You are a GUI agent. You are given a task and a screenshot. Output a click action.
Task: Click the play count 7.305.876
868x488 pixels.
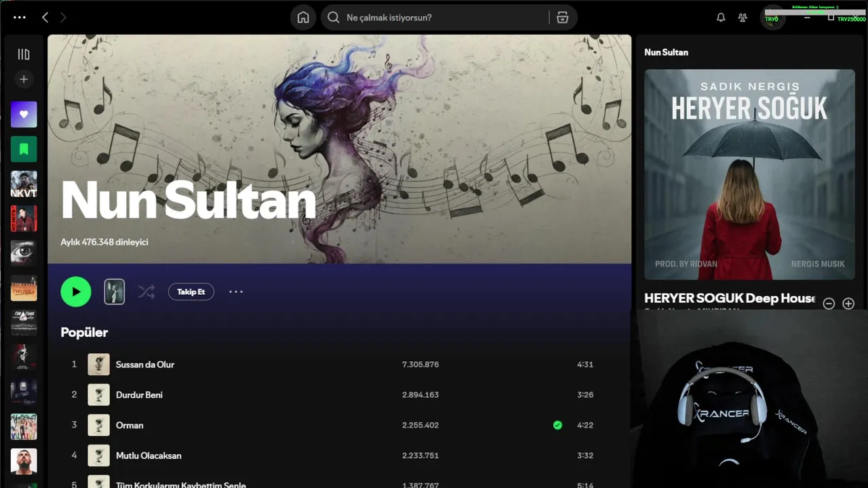coord(420,365)
